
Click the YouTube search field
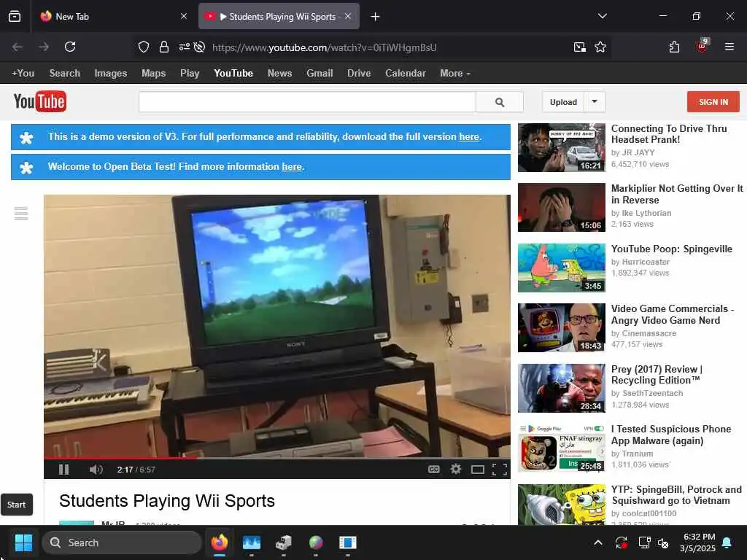307,102
